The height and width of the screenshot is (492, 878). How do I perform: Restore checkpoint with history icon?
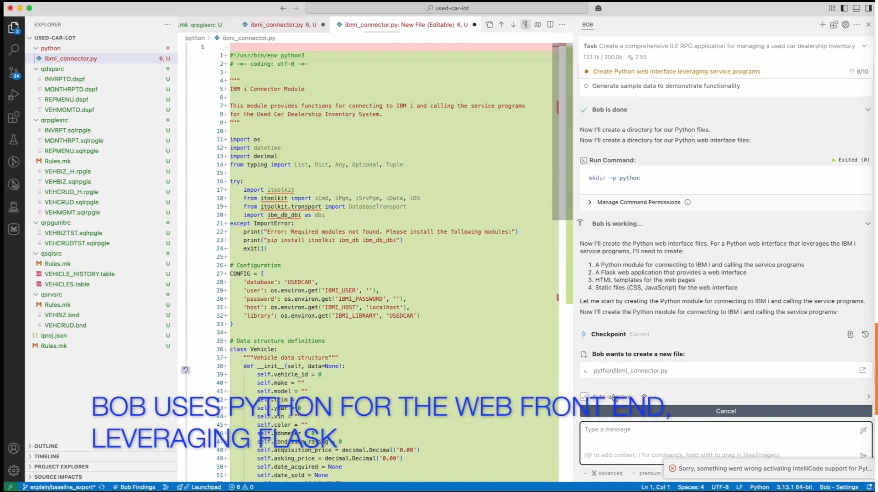click(865, 334)
